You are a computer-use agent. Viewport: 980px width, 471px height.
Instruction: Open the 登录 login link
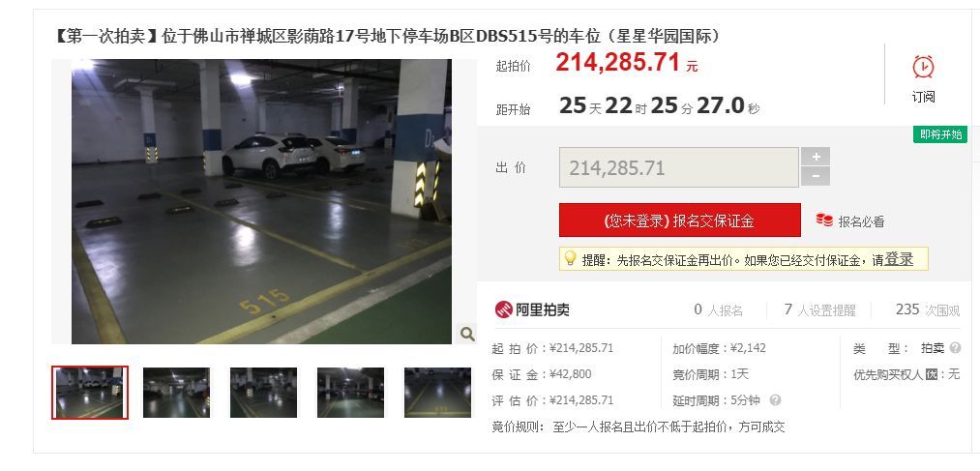coord(899,259)
